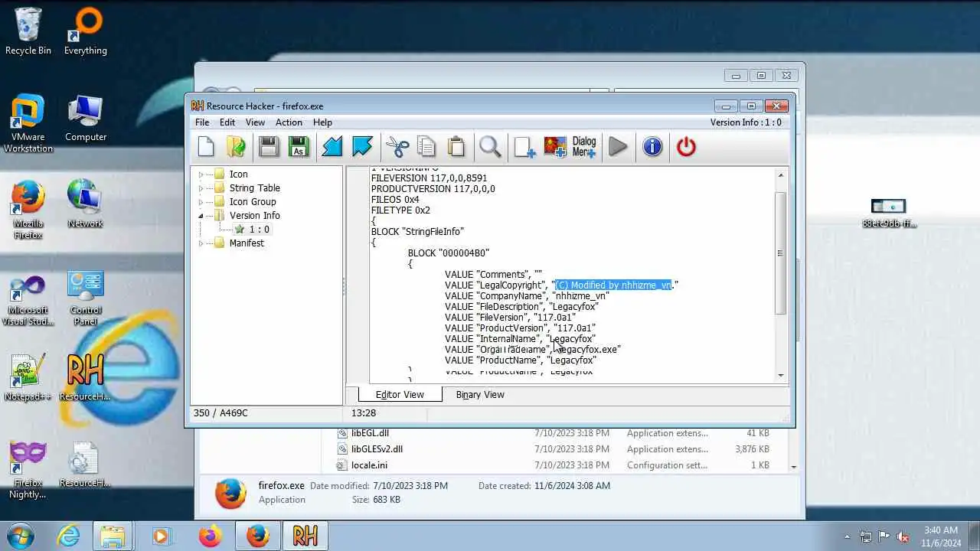Select the 1 : 0 resource item

[x=252, y=230]
